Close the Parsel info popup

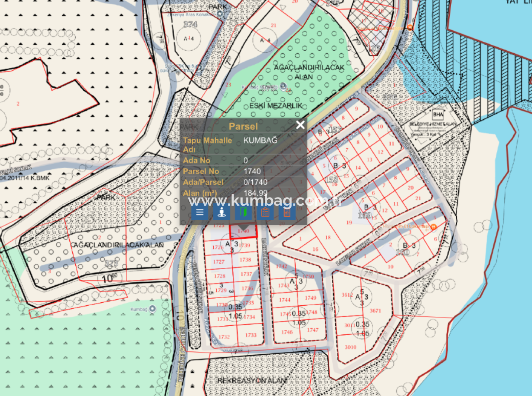click(300, 125)
